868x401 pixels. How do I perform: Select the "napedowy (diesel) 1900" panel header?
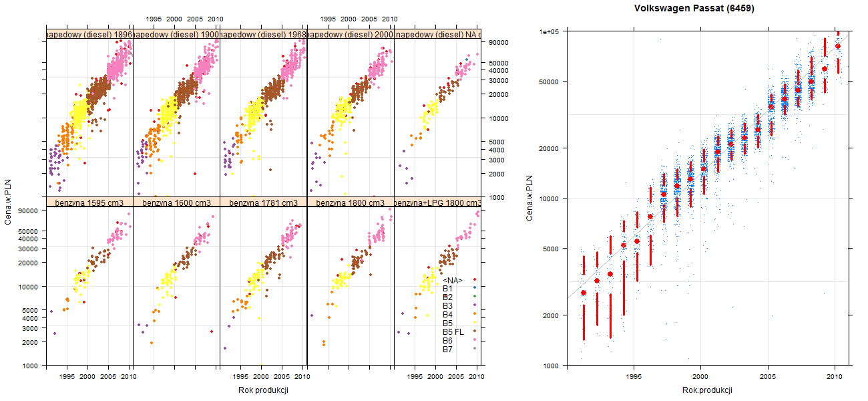176,35
